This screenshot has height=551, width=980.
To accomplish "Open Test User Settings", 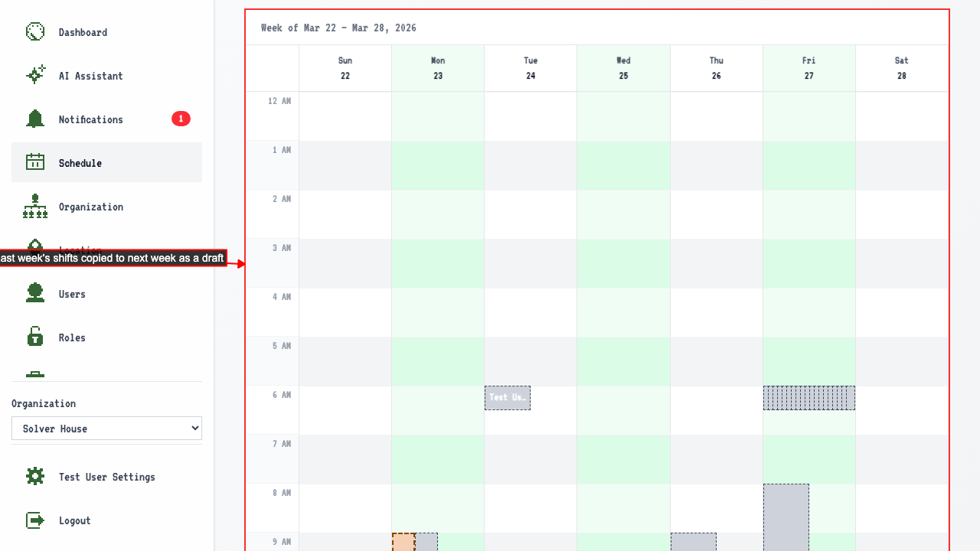I will click(x=106, y=477).
